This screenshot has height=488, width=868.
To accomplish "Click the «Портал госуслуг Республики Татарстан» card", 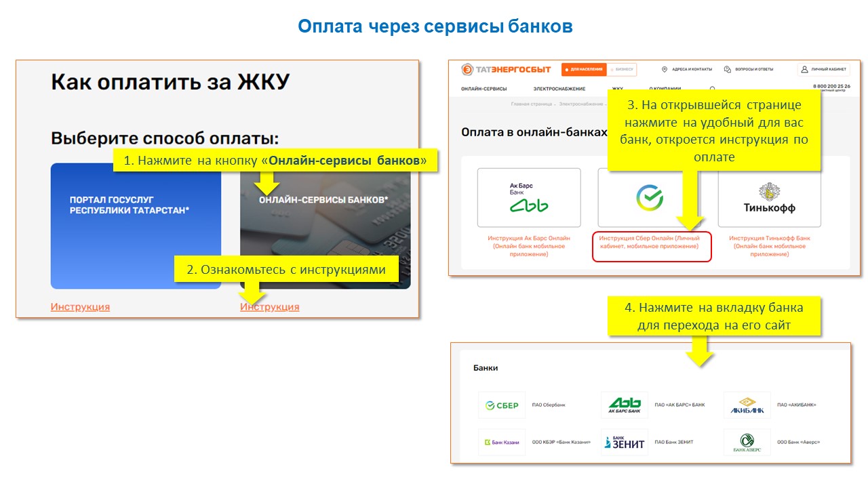I will (x=136, y=226).
